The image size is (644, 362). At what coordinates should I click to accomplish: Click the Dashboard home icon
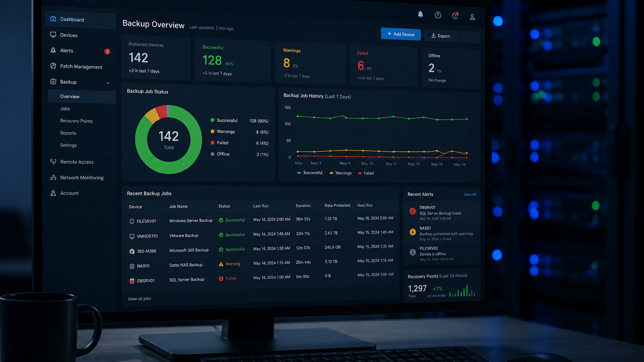click(53, 18)
